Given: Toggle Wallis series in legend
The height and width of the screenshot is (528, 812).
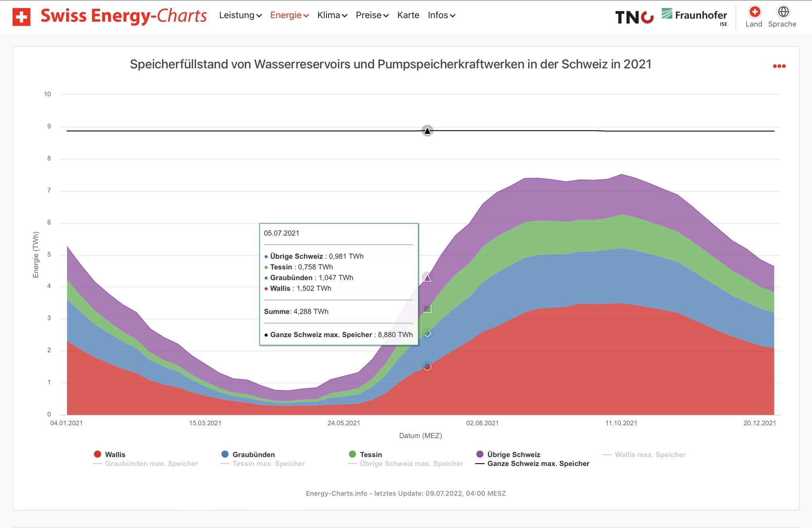Looking at the screenshot, I should 109,454.
